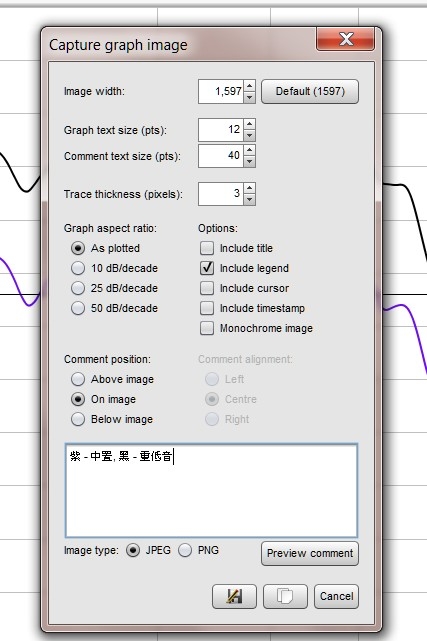Close the Capture graph image dialog

(345, 39)
